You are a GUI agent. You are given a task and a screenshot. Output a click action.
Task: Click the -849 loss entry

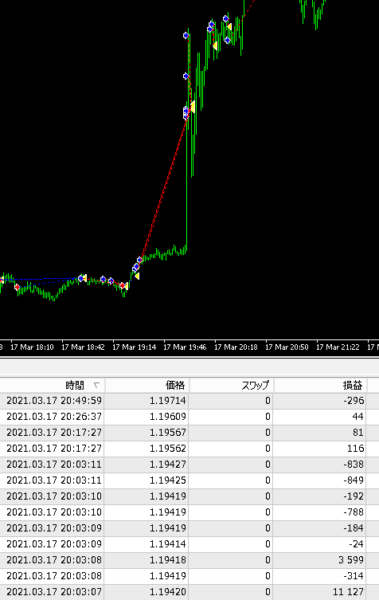[x=353, y=480]
